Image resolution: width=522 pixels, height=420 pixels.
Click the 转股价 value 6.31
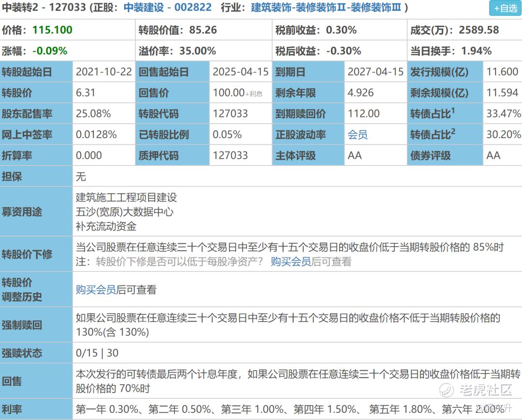click(x=86, y=93)
